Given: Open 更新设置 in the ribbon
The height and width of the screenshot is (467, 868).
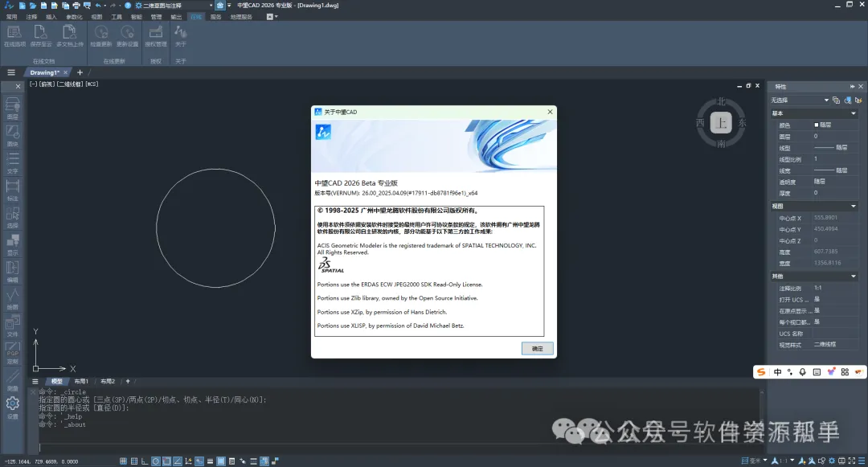Looking at the screenshot, I should (x=127, y=36).
